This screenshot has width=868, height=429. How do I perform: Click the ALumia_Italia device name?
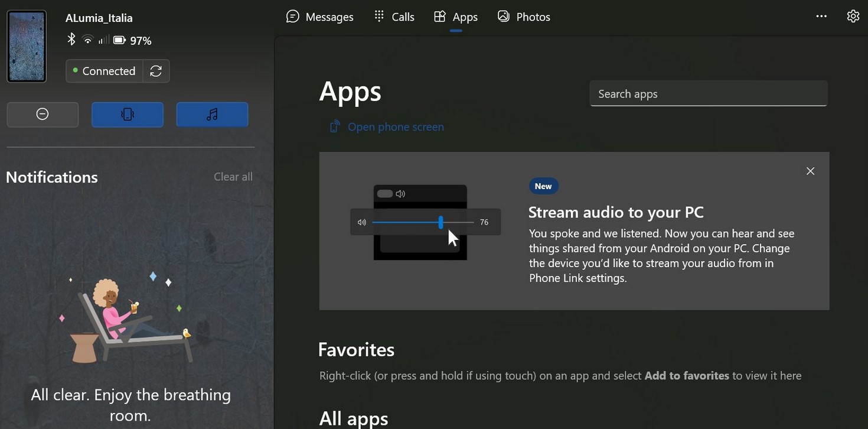(99, 18)
